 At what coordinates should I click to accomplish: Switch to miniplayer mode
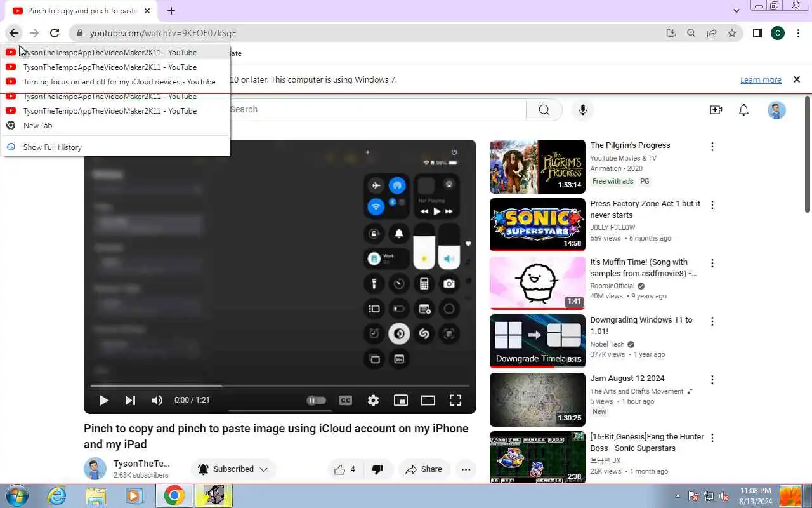401,400
